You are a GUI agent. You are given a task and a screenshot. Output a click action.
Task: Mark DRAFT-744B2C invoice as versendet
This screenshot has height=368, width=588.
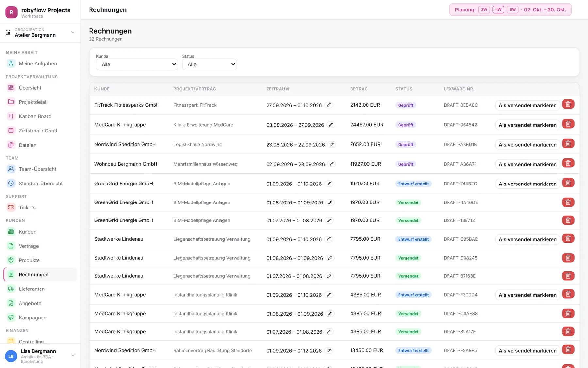pyautogui.click(x=528, y=184)
